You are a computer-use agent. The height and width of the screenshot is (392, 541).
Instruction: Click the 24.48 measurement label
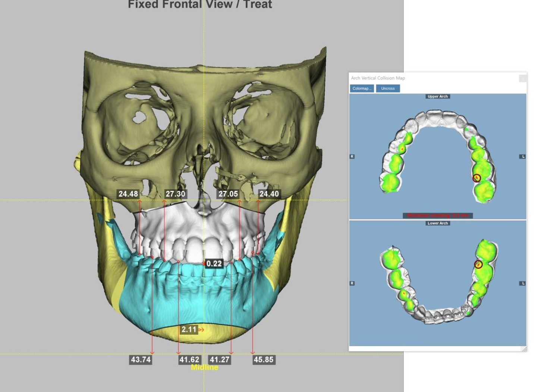pyautogui.click(x=128, y=194)
